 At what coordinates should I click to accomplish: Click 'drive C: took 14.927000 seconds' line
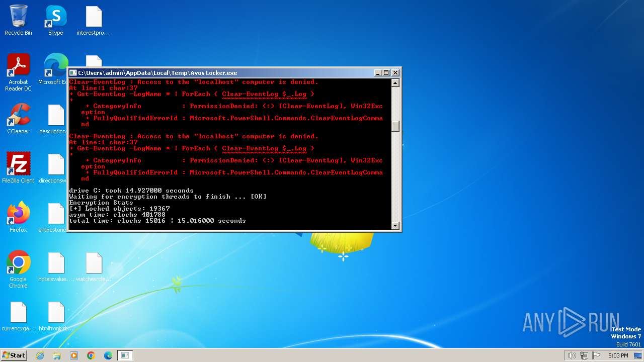(131, 191)
